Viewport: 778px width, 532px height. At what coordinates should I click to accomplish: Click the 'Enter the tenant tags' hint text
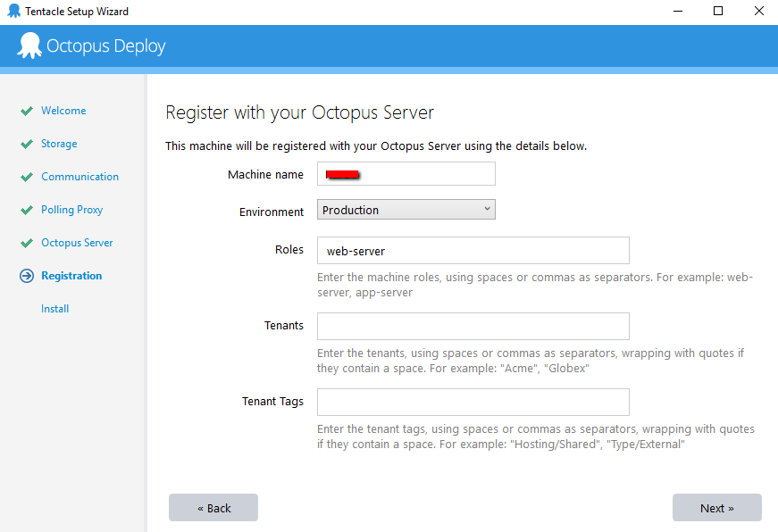click(536, 436)
